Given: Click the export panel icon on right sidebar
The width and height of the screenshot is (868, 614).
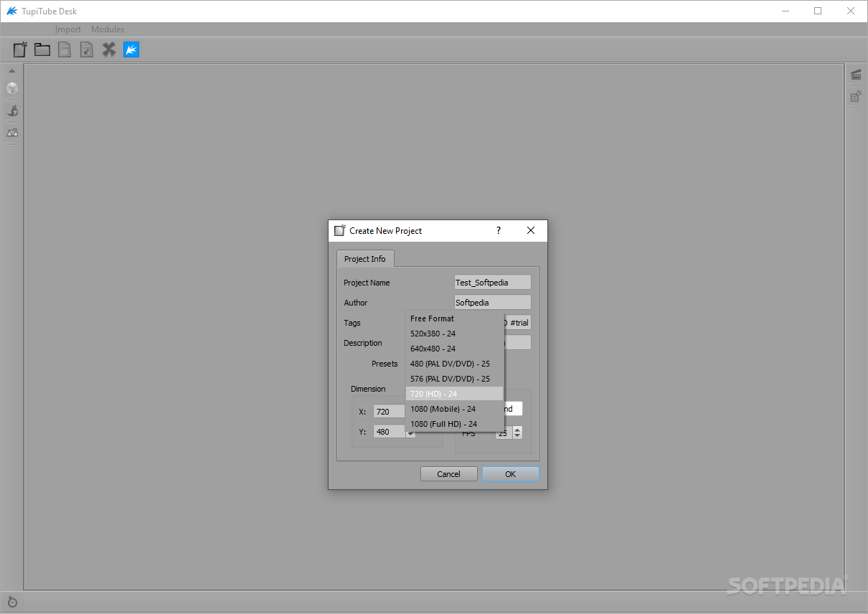Looking at the screenshot, I should click(856, 95).
